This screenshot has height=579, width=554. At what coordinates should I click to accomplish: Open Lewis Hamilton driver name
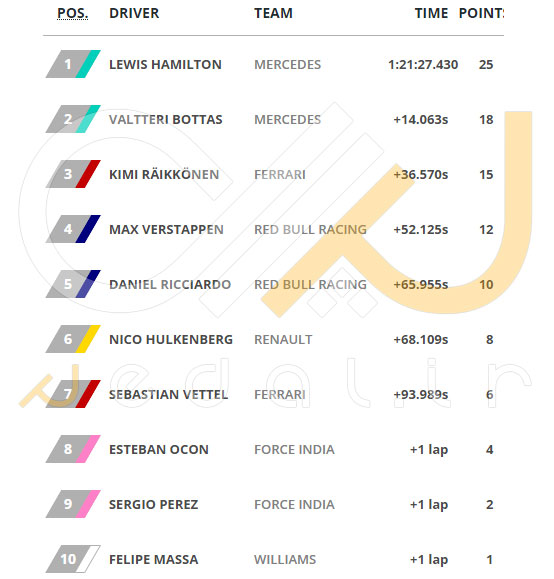(165, 65)
